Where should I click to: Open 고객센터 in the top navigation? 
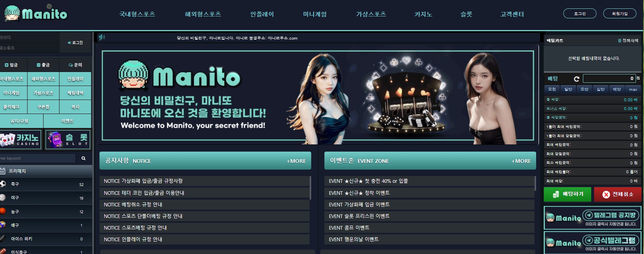coord(512,14)
